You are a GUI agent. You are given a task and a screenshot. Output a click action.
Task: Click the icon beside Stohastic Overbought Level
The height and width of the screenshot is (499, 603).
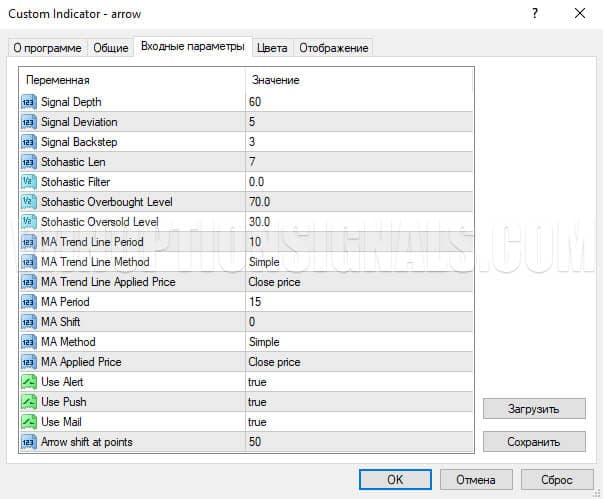(28, 202)
